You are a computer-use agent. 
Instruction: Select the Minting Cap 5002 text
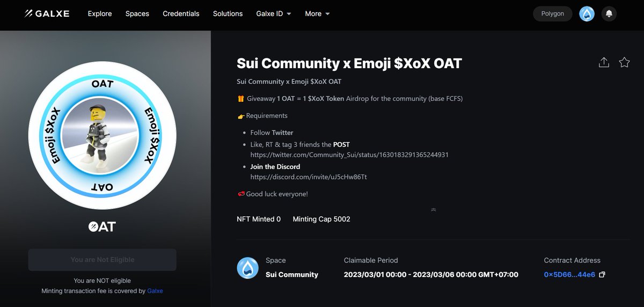pyautogui.click(x=321, y=219)
